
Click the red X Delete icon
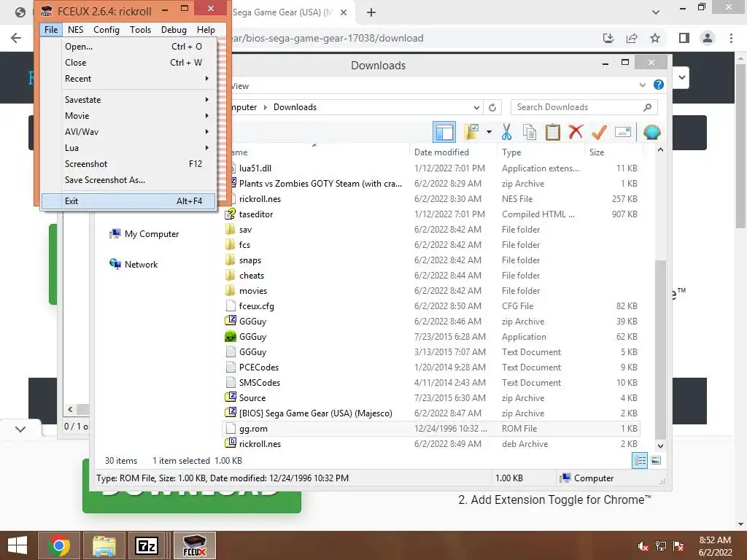click(576, 131)
